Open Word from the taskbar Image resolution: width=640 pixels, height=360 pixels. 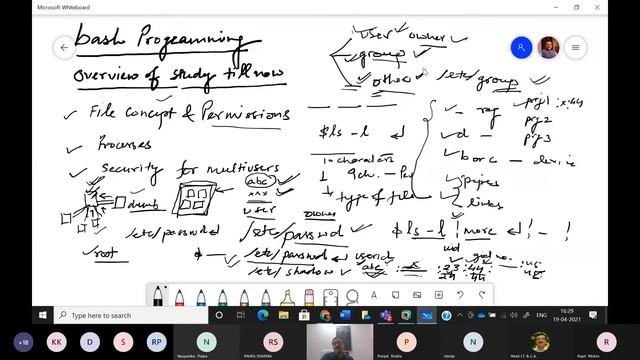(x=345, y=315)
